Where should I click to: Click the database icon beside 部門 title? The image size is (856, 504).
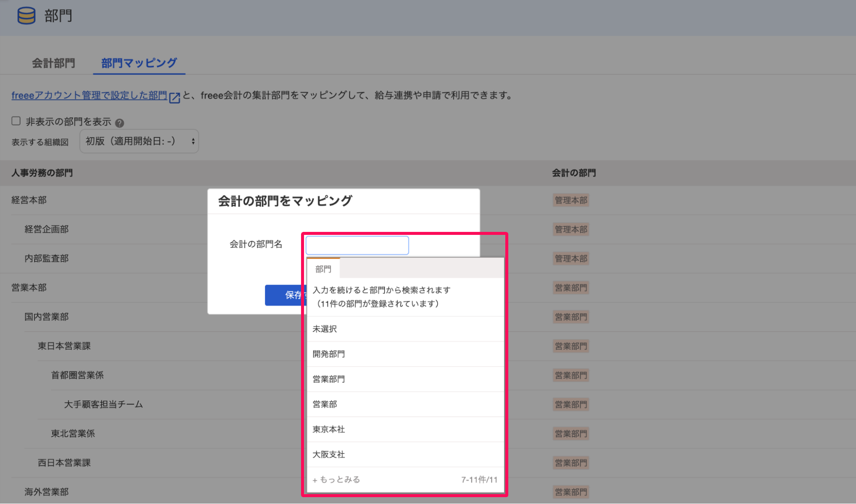(x=26, y=16)
